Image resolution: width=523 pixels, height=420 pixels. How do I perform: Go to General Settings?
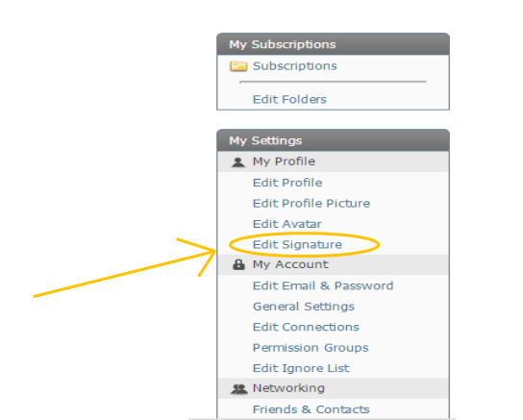[x=304, y=307]
